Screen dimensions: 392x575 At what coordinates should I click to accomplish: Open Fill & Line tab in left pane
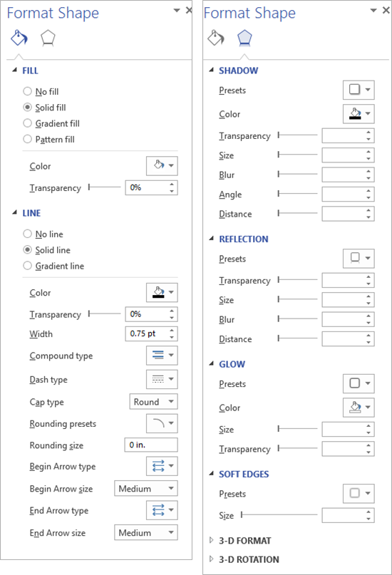19,38
